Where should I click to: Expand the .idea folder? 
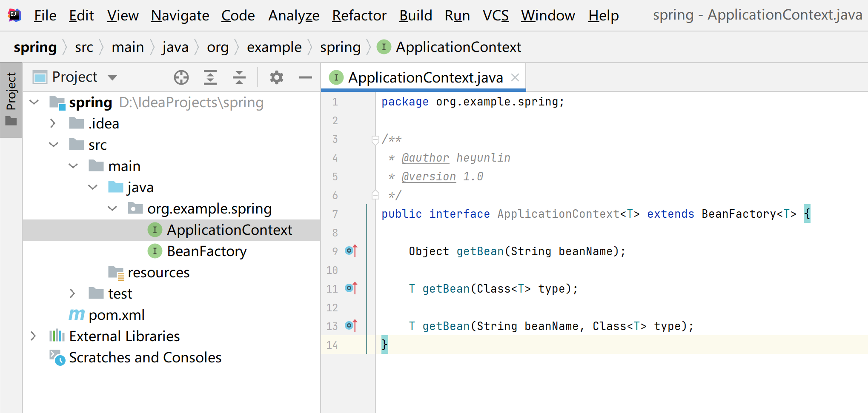click(x=53, y=123)
